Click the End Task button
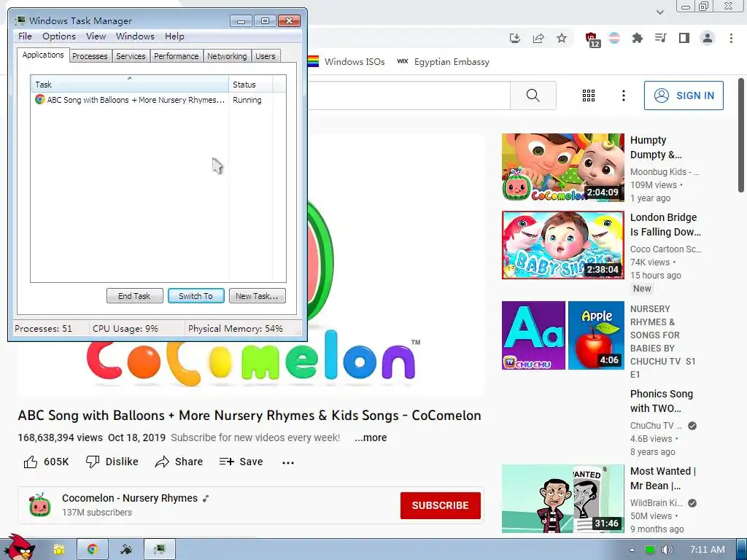 134,296
